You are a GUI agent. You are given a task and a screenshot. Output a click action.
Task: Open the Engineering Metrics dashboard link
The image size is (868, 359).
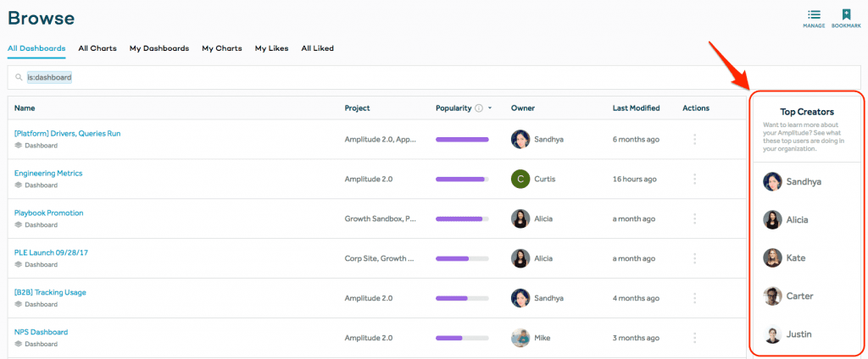(x=48, y=173)
